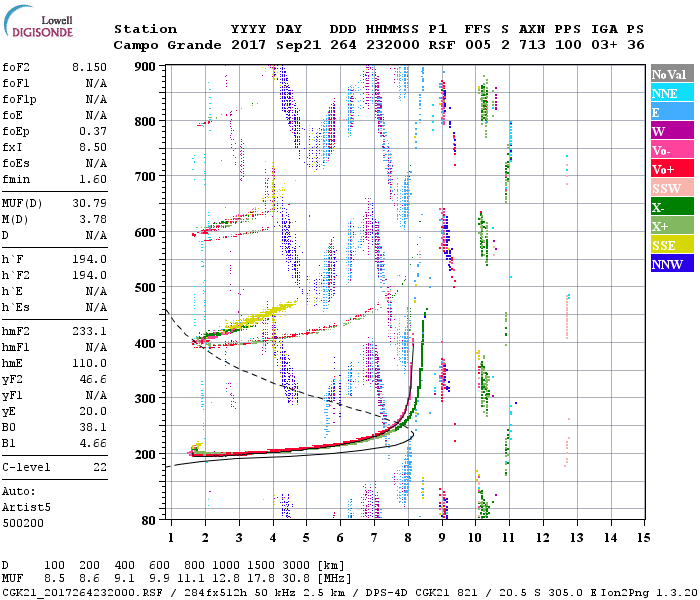Click the 15 MHz frequency axis label
Image resolution: width=700 pixels, height=600 pixels.
click(643, 538)
